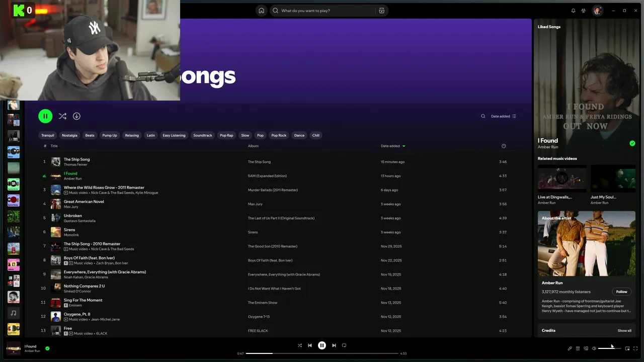Open the About the artist photo
644x362 pixels.
(x=587, y=243)
